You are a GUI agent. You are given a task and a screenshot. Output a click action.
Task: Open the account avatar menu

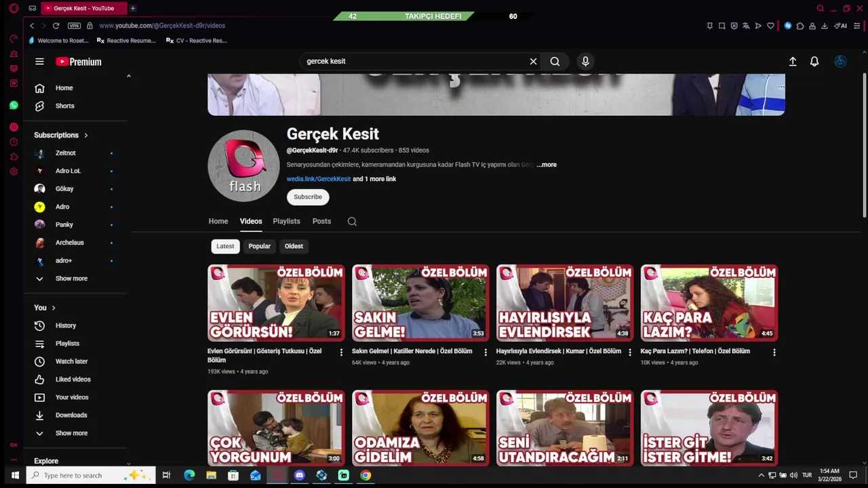[x=840, y=62]
